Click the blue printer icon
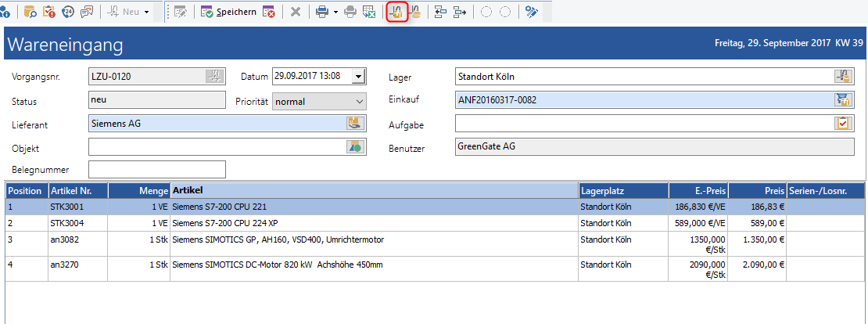The image size is (868, 324). click(322, 12)
